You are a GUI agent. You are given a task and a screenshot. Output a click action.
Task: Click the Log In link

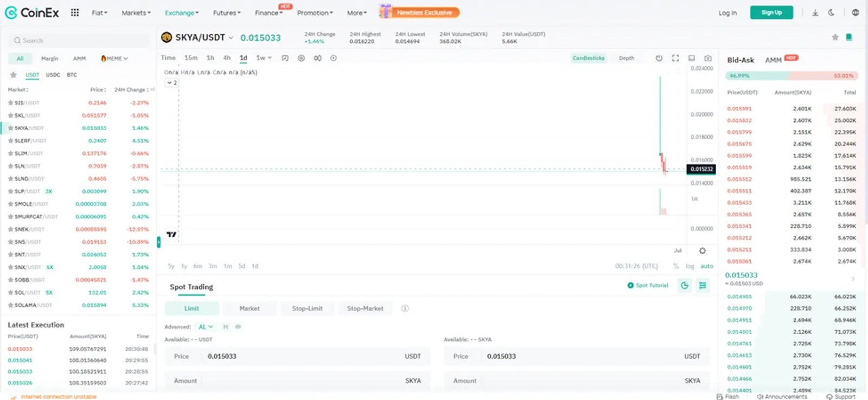click(x=727, y=12)
